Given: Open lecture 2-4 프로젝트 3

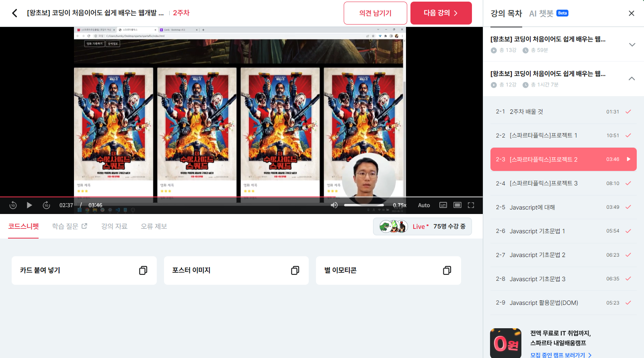Looking at the screenshot, I should [564, 183].
